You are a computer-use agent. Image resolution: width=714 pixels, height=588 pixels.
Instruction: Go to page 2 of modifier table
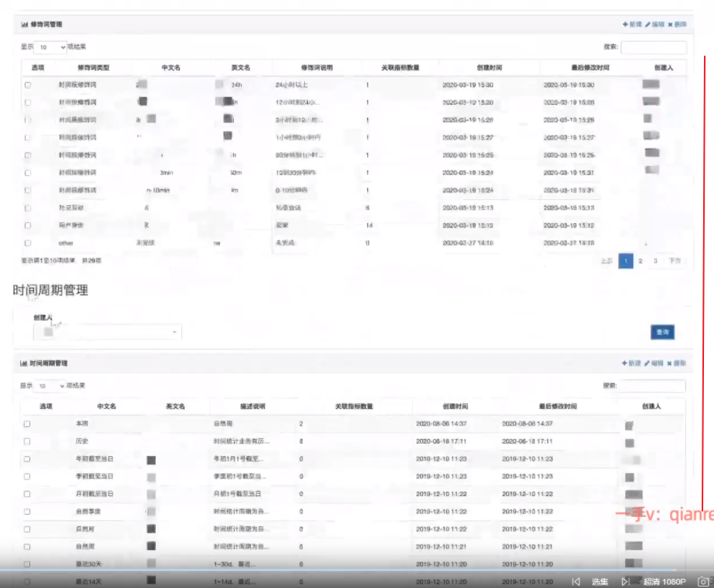click(640, 261)
